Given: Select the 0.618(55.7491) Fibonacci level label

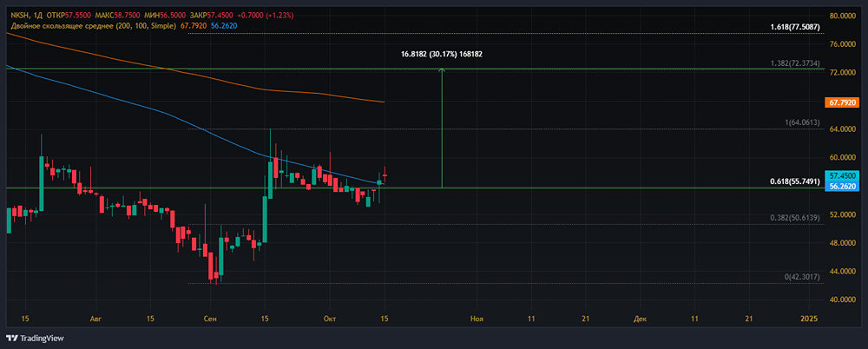Looking at the screenshot, I should click(x=795, y=181).
